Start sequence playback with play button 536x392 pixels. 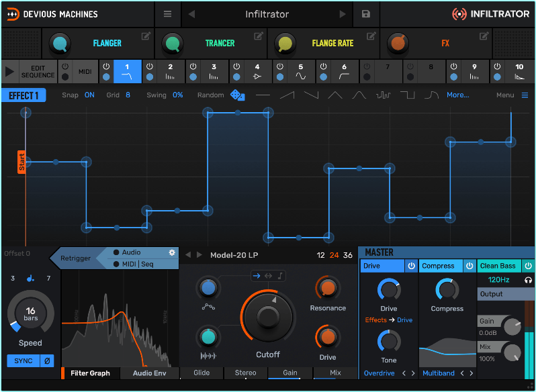click(10, 72)
